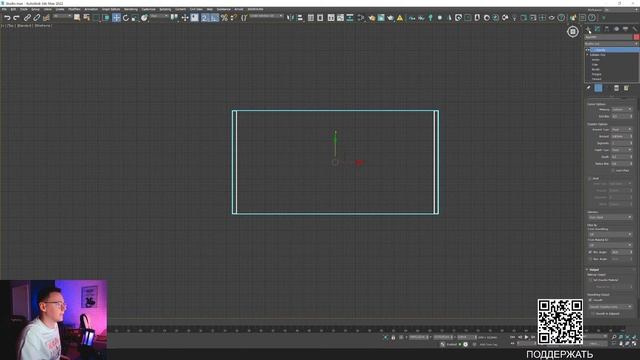Viewport: 640px width, 360px height.
Task: Activate the Select and Move tool
Action: [116, 18]
